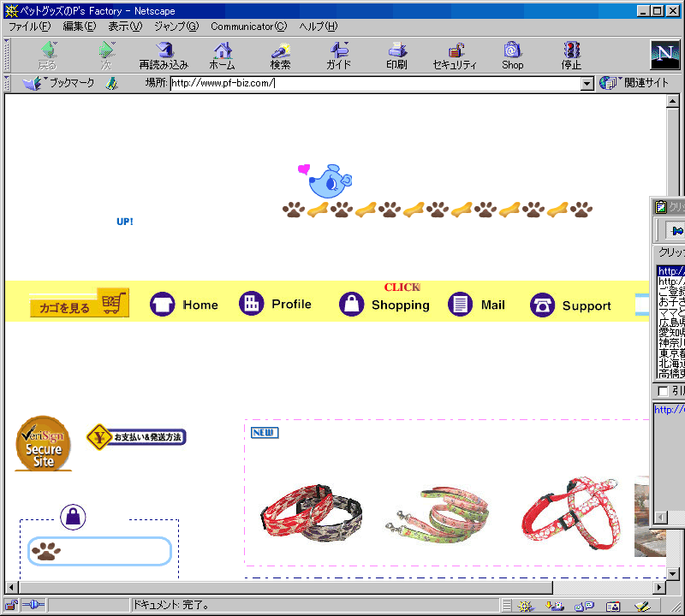Viewport: 685px width, 616px height.
Task: Click the purple Home shirt icon
Action: (x=163, y=304)
